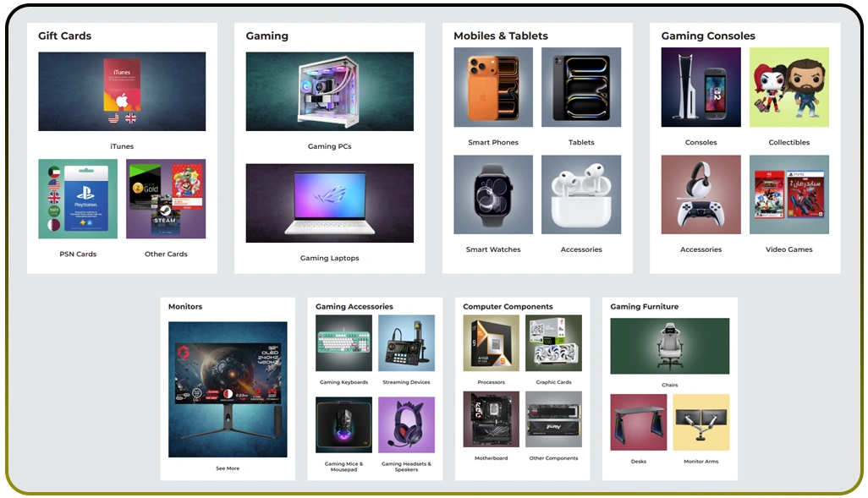Select the Streaming Devices thumbnail
868x498 pixels.
tap(406, 343)
